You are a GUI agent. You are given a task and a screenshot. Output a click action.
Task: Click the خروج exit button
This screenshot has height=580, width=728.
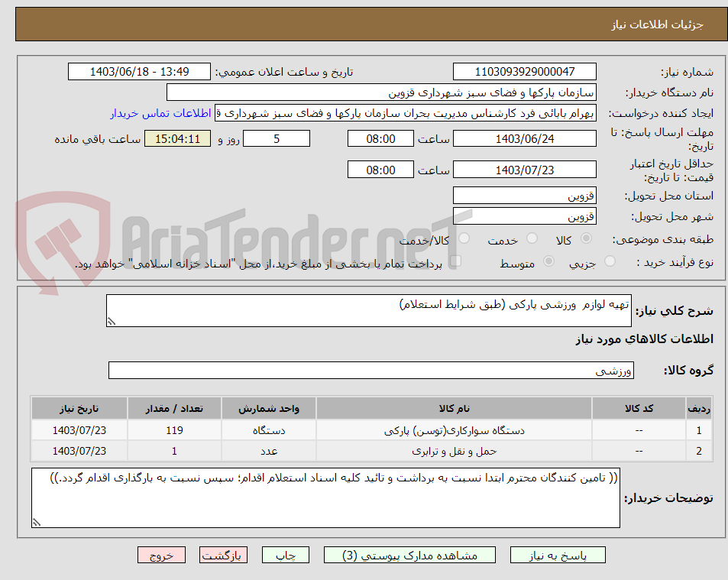(x=162, y=555)
